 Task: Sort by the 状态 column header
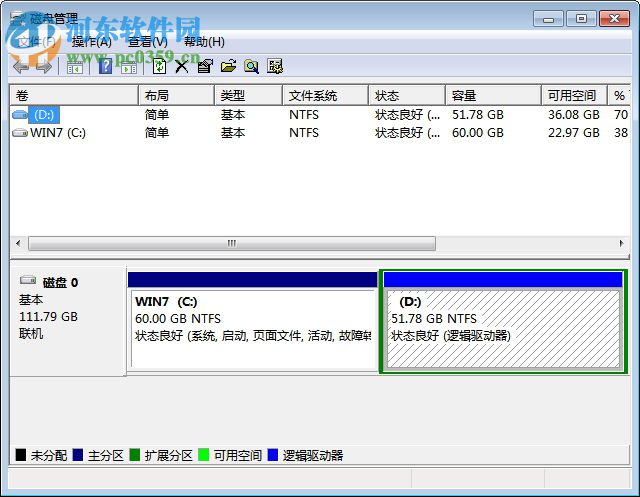pyautogui.click(x=407, y=96)
